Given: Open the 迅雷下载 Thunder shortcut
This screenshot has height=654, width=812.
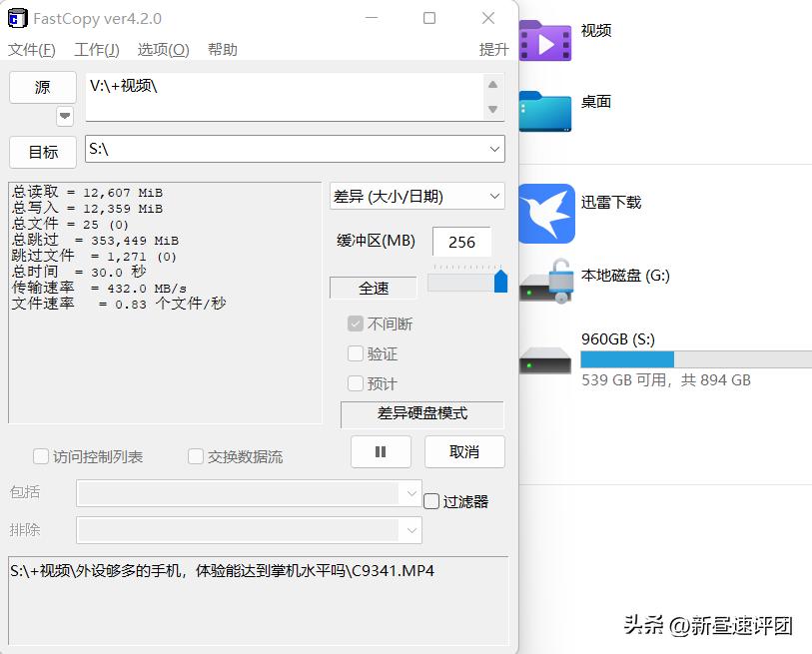Looking at the screenshot, I should point(545,214).
